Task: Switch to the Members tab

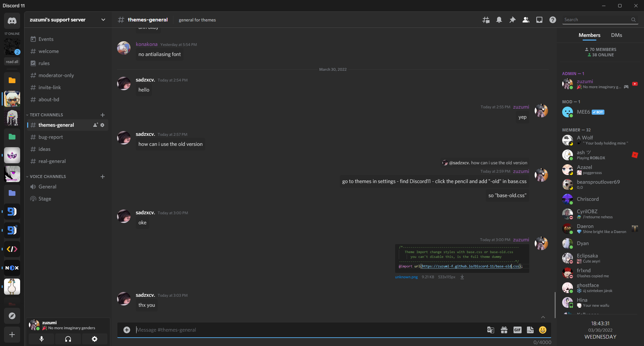Action: [589, 35]
